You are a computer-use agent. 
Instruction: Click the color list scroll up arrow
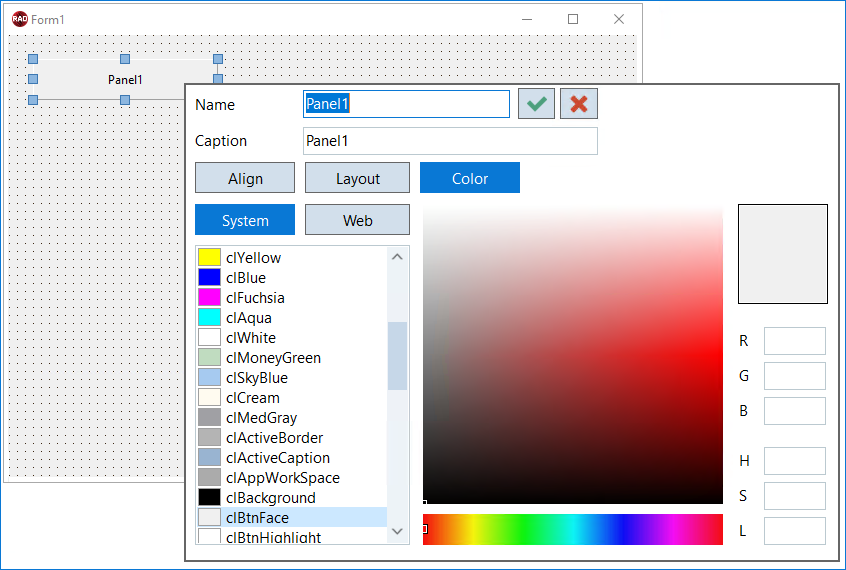397,257
